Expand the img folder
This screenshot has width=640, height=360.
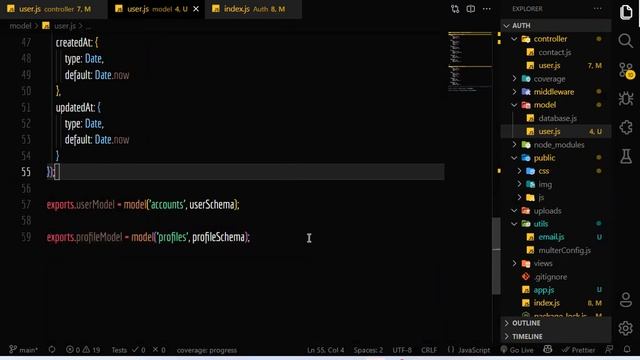point(519,184)
